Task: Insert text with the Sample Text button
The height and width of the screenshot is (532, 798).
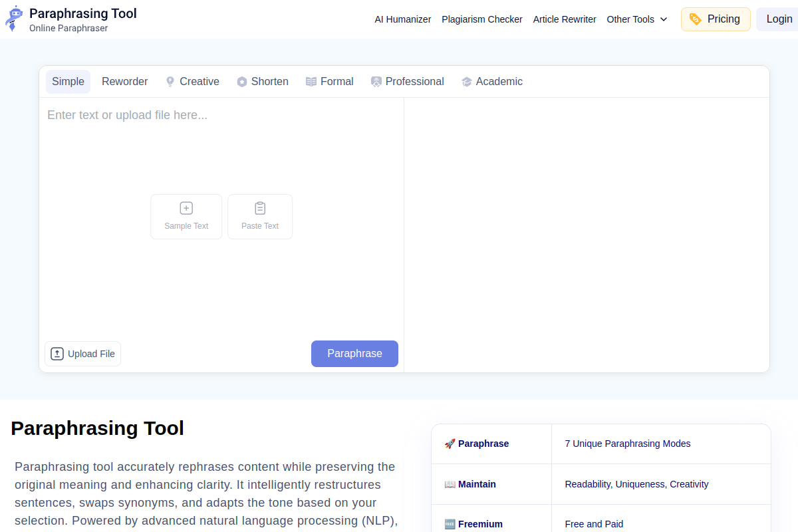Action: 186,217
